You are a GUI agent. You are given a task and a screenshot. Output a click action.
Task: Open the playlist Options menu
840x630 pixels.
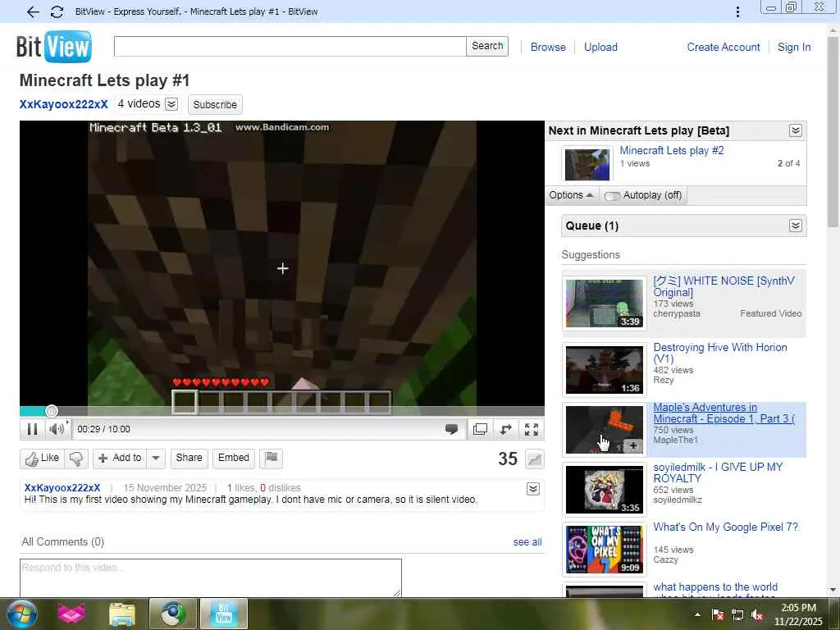click(571, 195)
